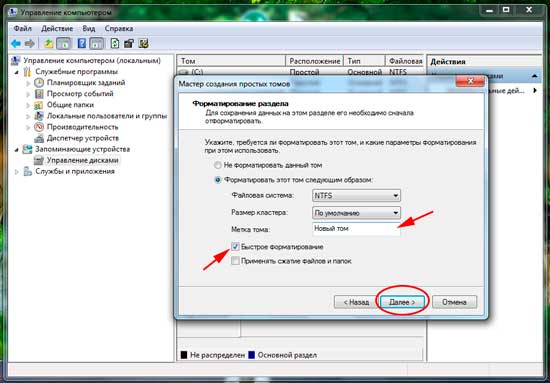Click the Управление дисками disk icon

(39, 160)
